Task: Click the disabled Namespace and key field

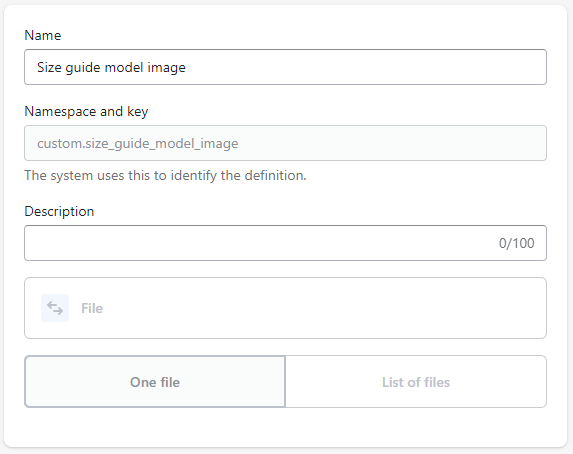Action: point(285,143)
